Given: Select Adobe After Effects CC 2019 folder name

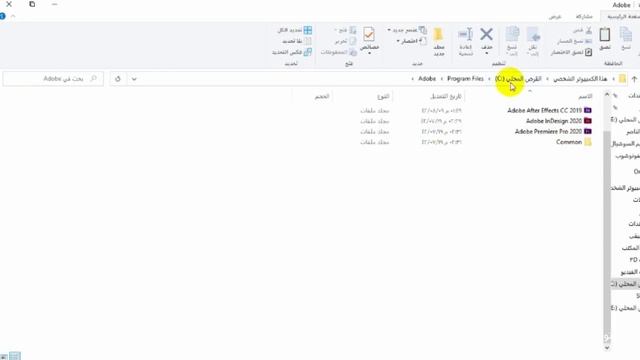Looking at the screenshot, I should coord(544,110).
